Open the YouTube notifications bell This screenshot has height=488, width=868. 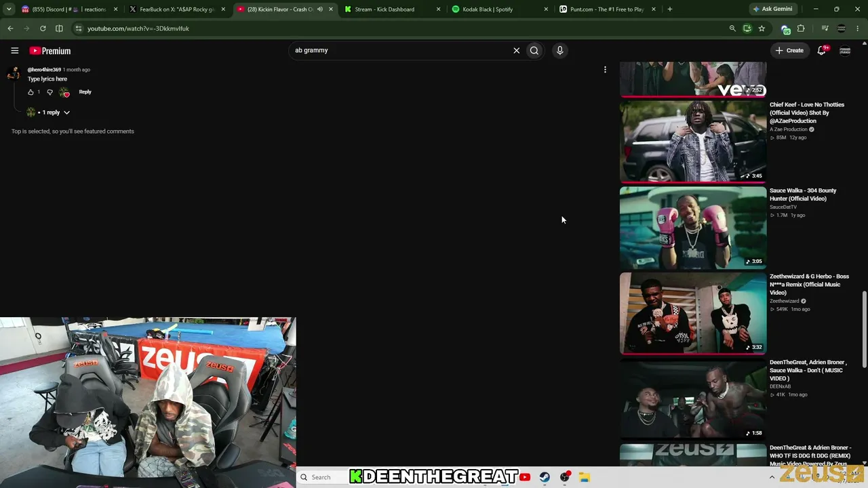tap(821, 50)
